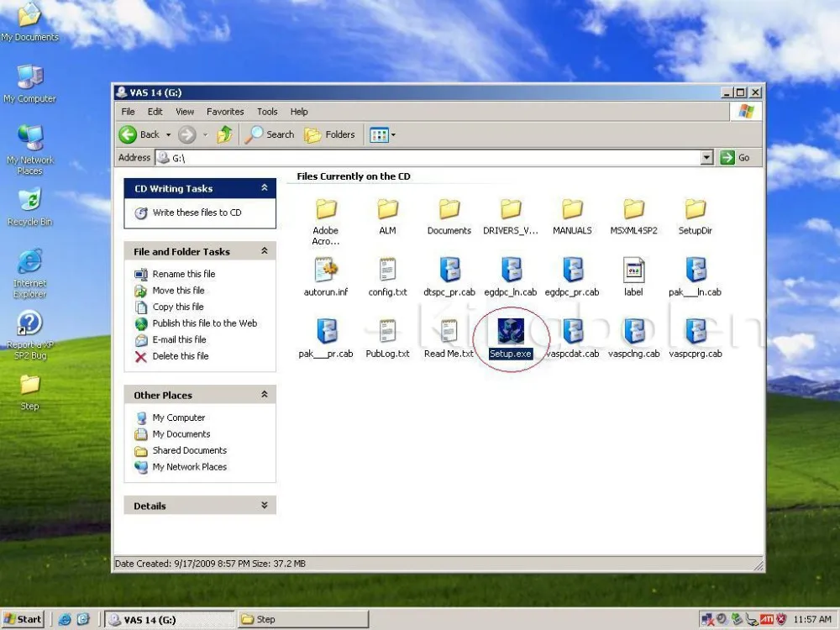840x630 pixels.
Task: Select the Step folder on desktop
Action: pyautogui.click(x=30, y=392)
